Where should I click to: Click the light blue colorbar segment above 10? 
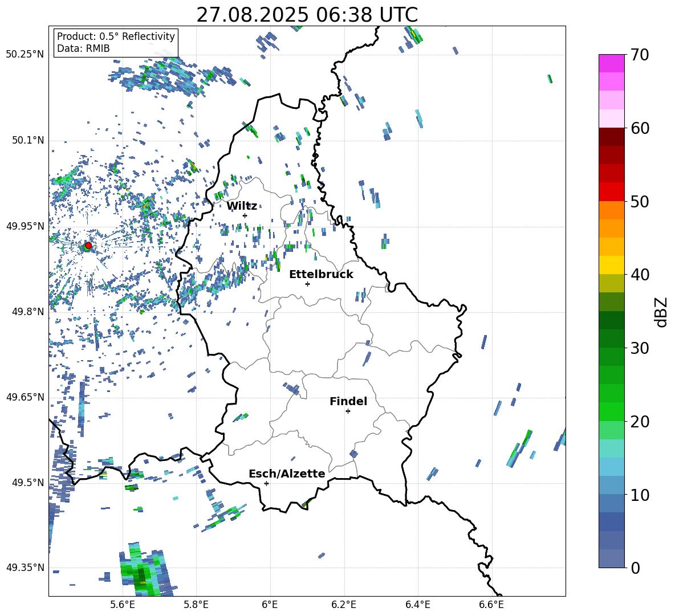(x=611, y=486)
